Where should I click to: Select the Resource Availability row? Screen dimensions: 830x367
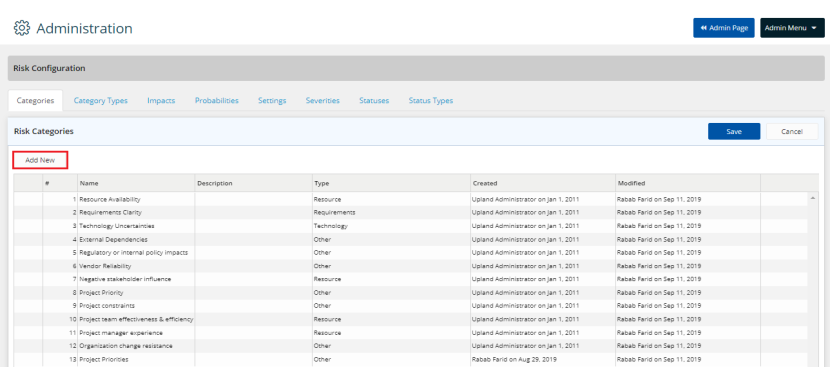point(410,199)
